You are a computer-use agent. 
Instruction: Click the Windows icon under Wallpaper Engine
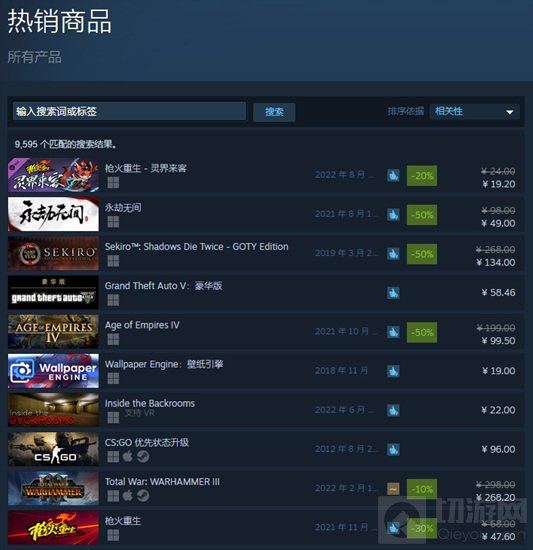(113, 378)
